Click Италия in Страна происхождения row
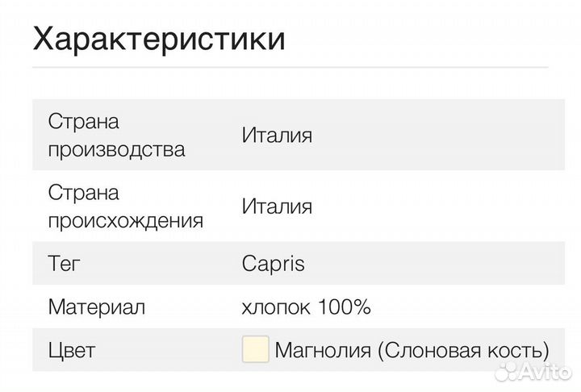Viewport: 581px width, 392px height. [277, 206]
